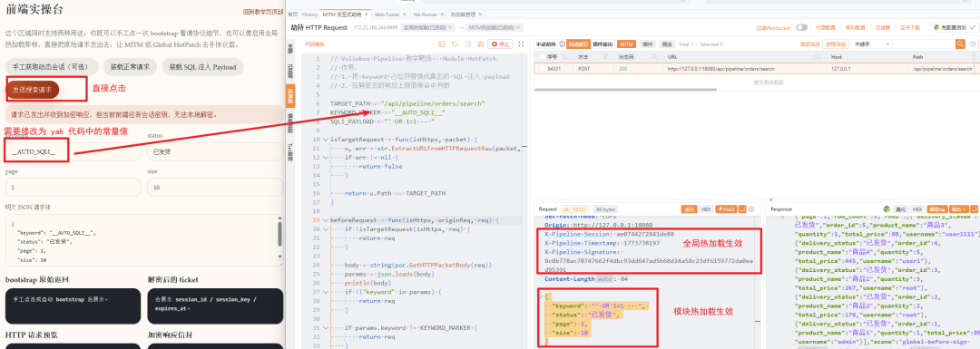The image size is (980, 349).
Task: Toggle the 爬虫 filter tag
Action: (x=667, y=44)
